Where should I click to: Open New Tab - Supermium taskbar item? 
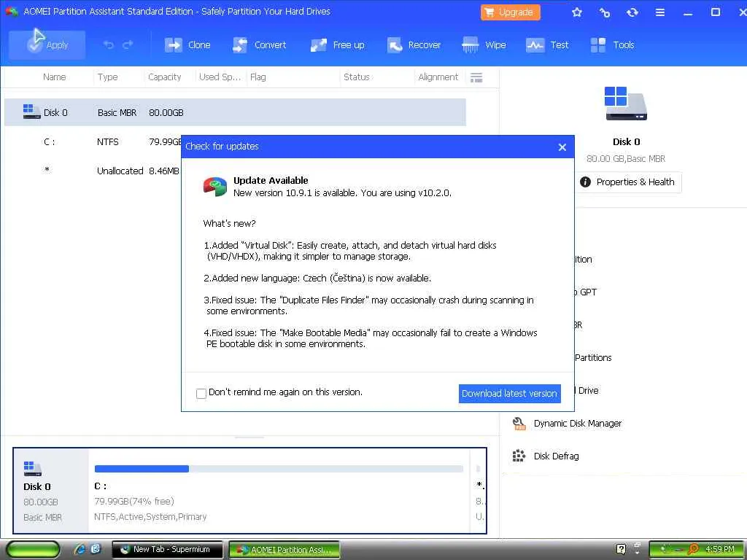(167, 550)
